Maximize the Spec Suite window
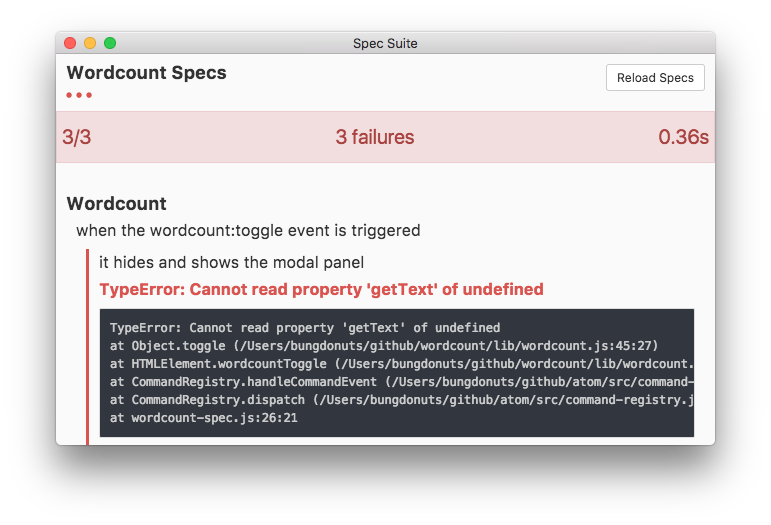This screenshot has height=525, width=771. (110, 43)
